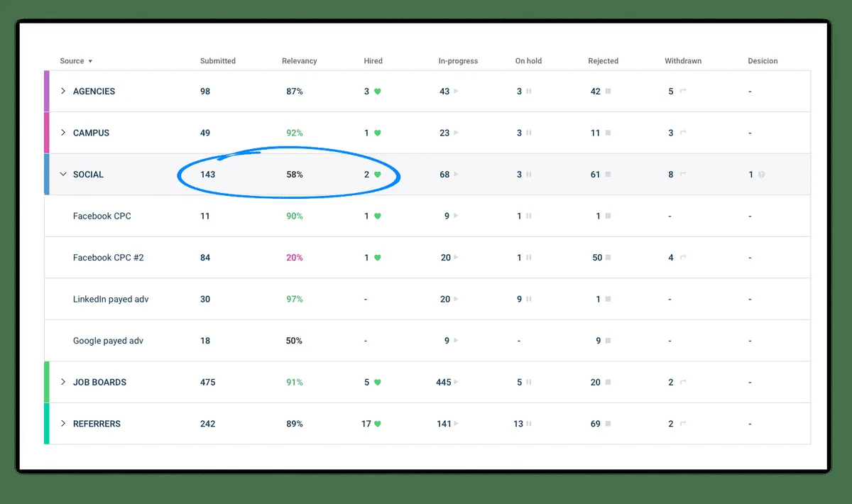Click the Relevancy column header
Image resolution: width=852 pixels, height=504 pixels.
pos(299,61)
